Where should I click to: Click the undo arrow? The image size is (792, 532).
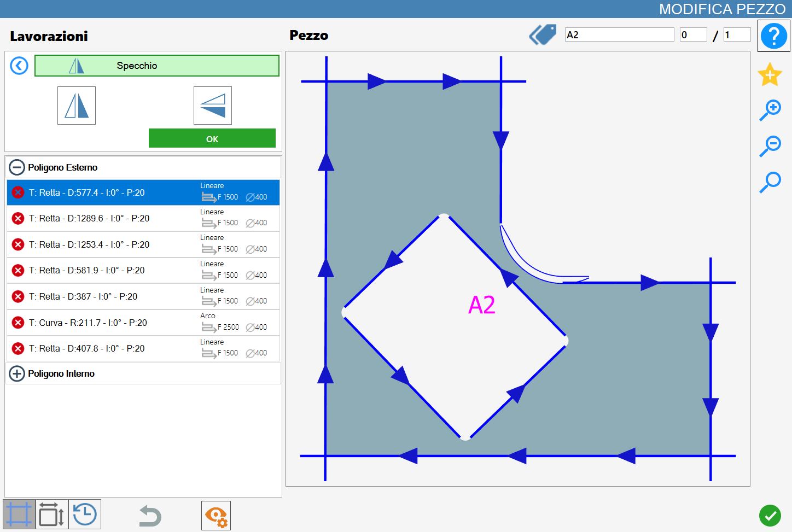click(150, 516)
